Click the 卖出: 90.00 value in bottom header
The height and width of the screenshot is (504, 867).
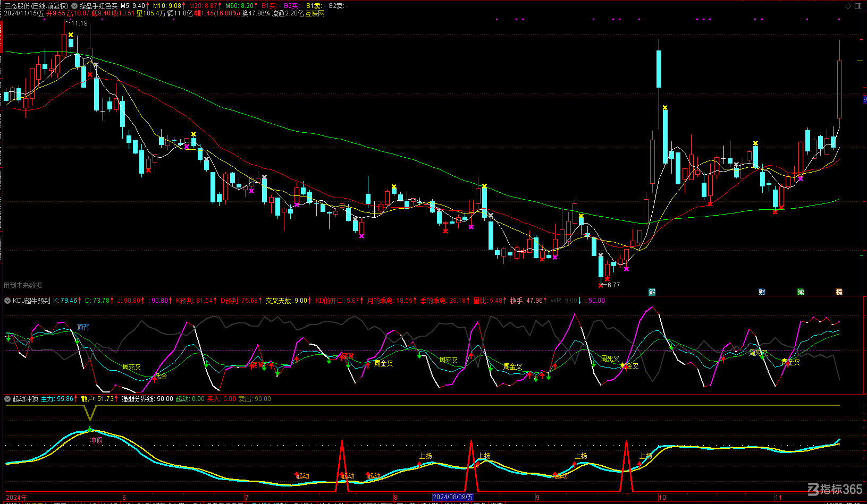coord(255,399)
